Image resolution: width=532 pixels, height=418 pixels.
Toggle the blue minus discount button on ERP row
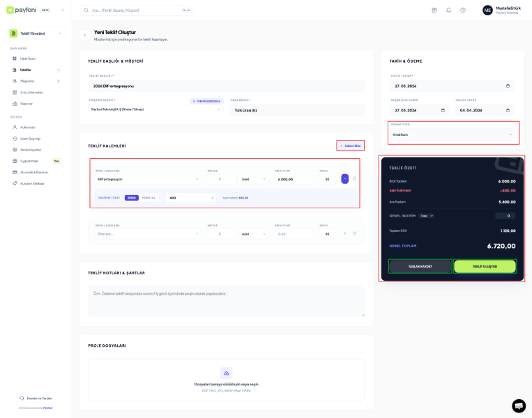pyautogui.click(x=344, y=179)
